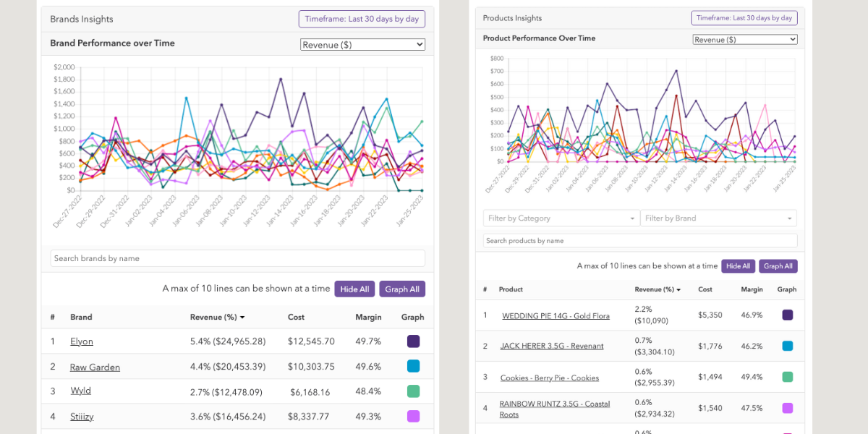The image size is (868, 434).
Task: Toggle Raw Garden graph swatch
Action: click(413, 366)
